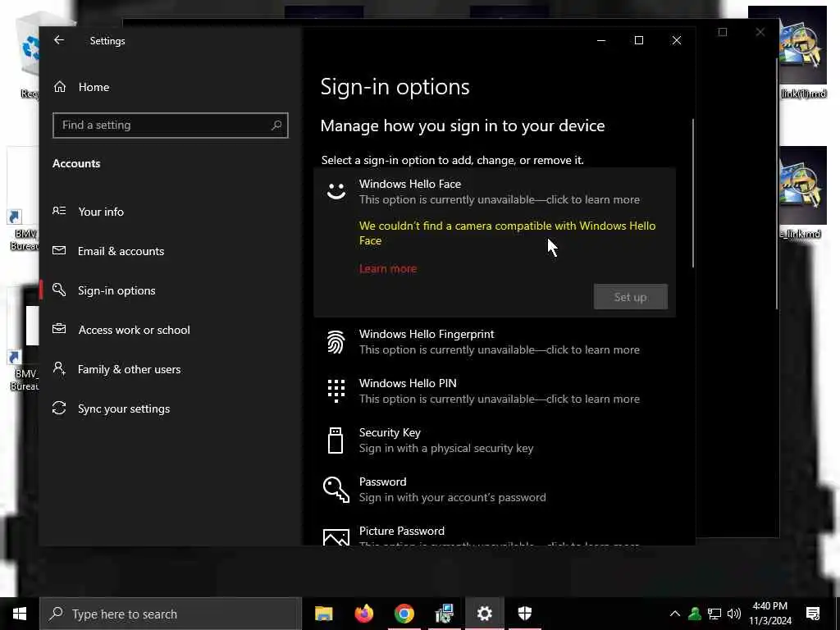
Task: Launch Firefox from the taskbar
Action: [x=364, y=614]
